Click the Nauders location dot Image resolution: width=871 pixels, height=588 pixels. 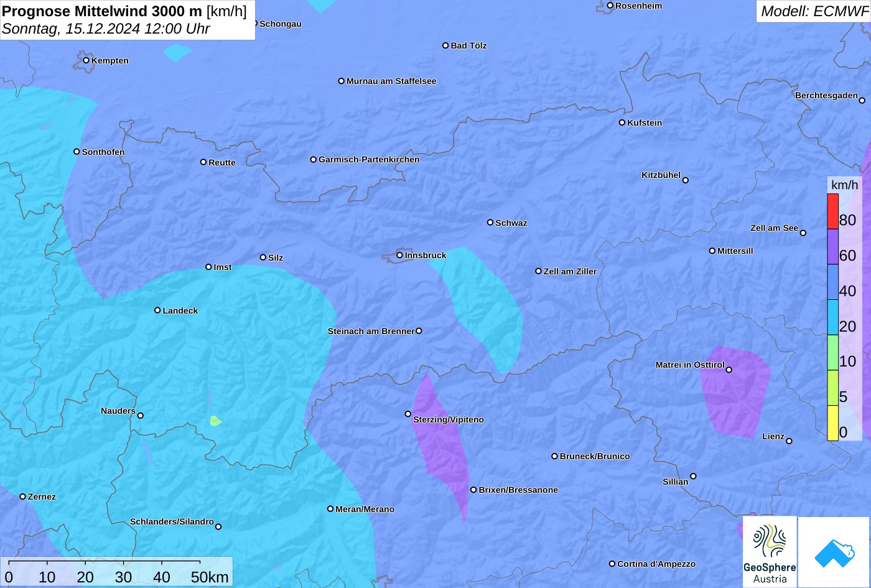click(140, 416)
